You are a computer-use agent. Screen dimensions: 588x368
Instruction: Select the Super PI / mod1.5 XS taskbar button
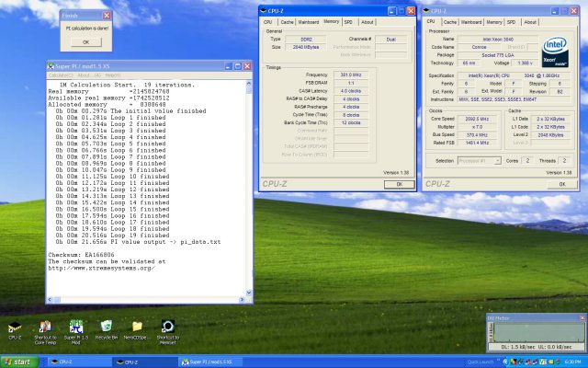[210, 362]
